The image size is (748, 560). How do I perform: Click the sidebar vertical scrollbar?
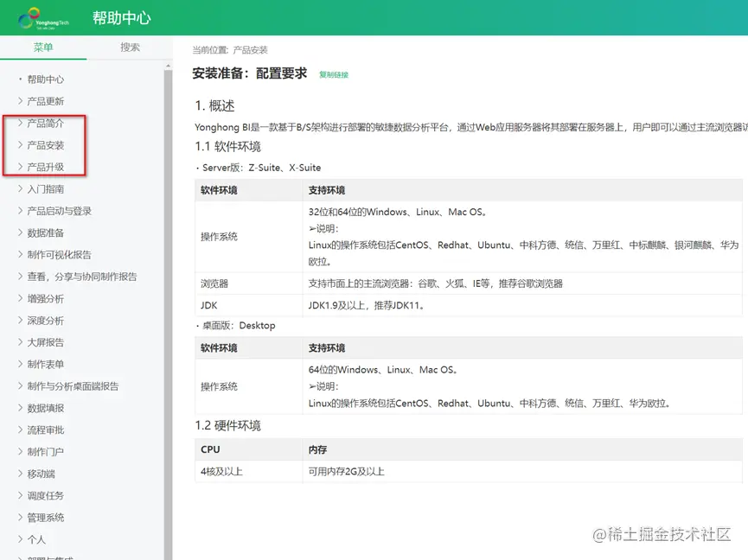[168, 315]
